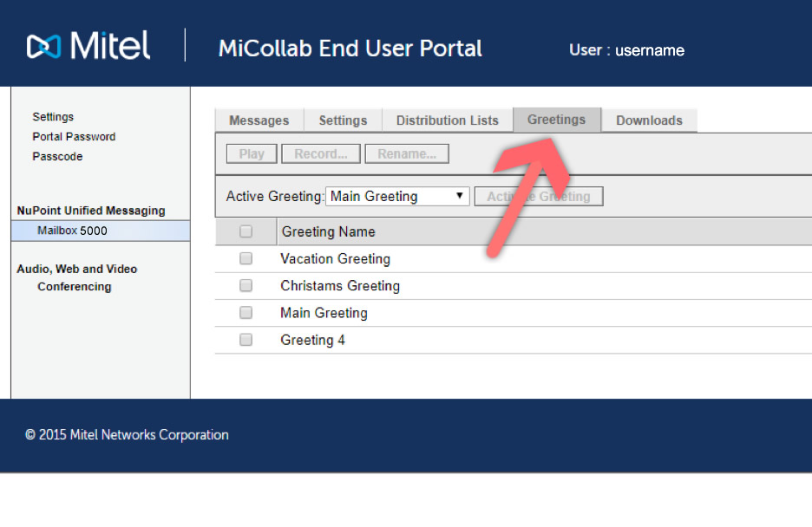Select the Main Greeting row text
Viewport: 812px width, 527px height.
(x=324, y=312)
